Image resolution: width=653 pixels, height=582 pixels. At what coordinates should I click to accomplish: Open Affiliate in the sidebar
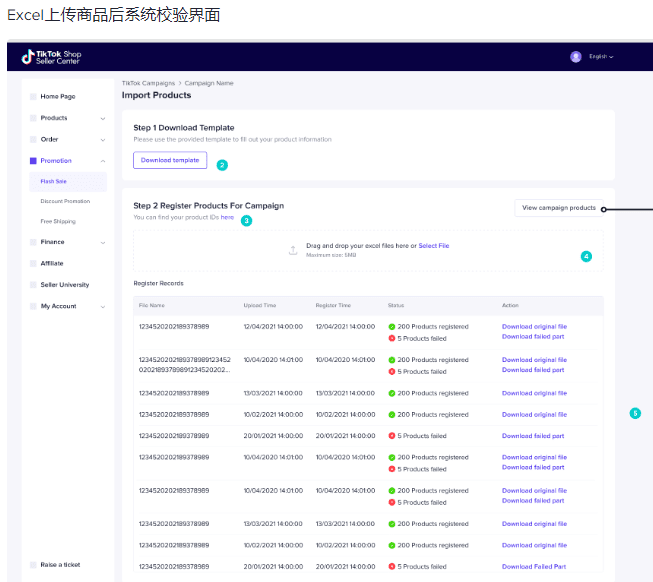(52, 264)
